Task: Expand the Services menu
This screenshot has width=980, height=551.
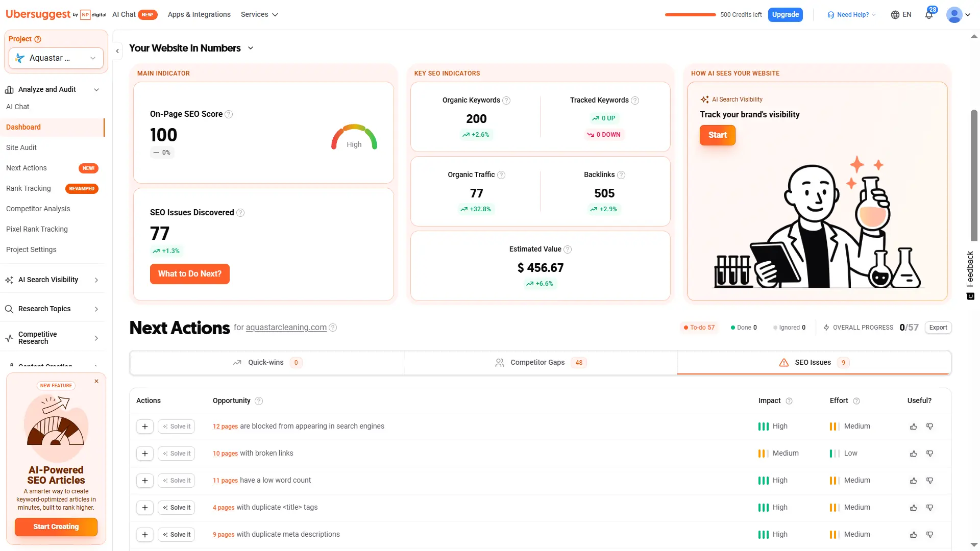Action: click(x=259, y=15)
